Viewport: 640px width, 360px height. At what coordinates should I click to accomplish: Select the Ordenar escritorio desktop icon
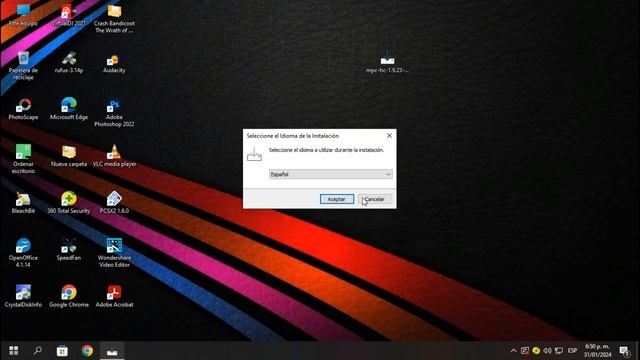(23, 159)
